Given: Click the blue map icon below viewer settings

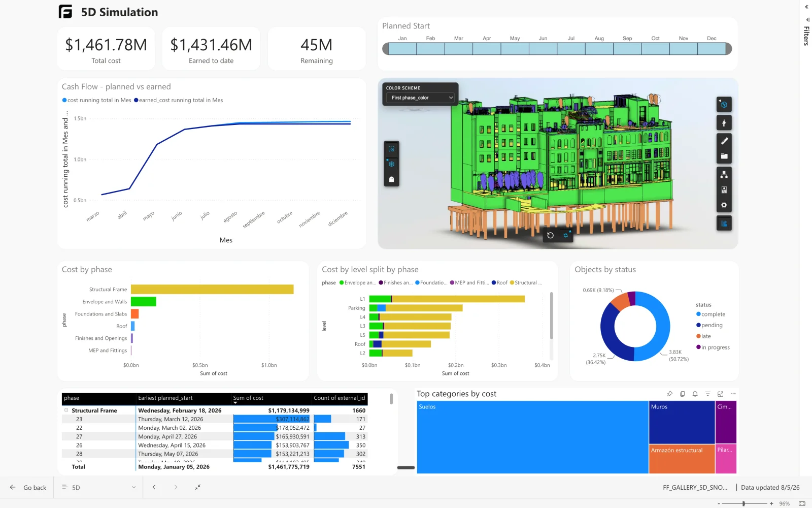Looking at the screenshot, I should pyautogui.click(x=724, y=223).
